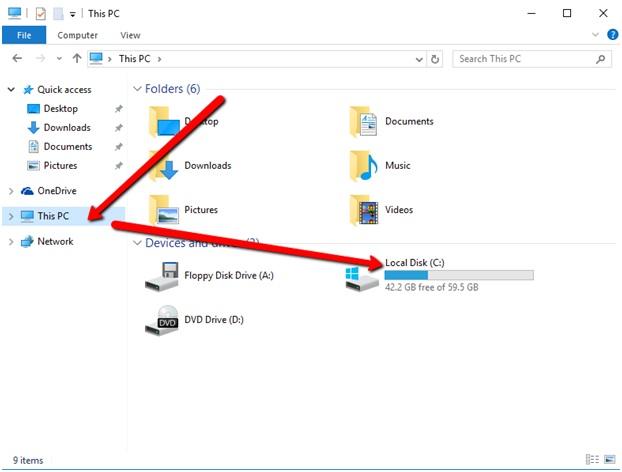
Task: Click the 'Videos' folder label
Action: (x=399, y=209)
